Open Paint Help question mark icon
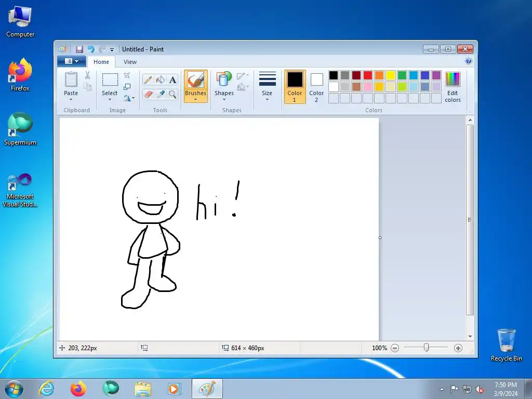Screen dimensions: 532x399 point(469,61)
